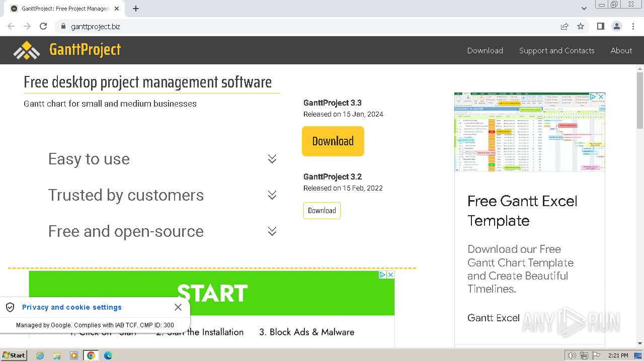This screenshot has width=644, height=362.
Task: Click the GanttProject site title
Action: [x=85, y=50]
